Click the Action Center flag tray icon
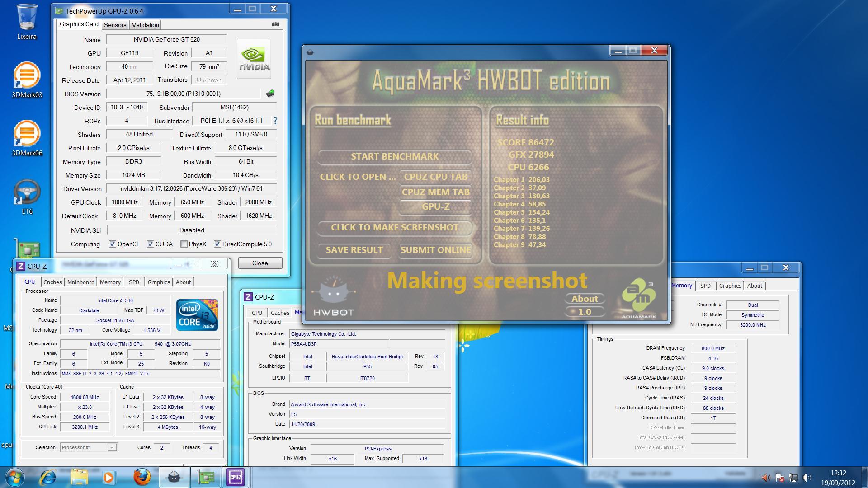 [780, 477]
